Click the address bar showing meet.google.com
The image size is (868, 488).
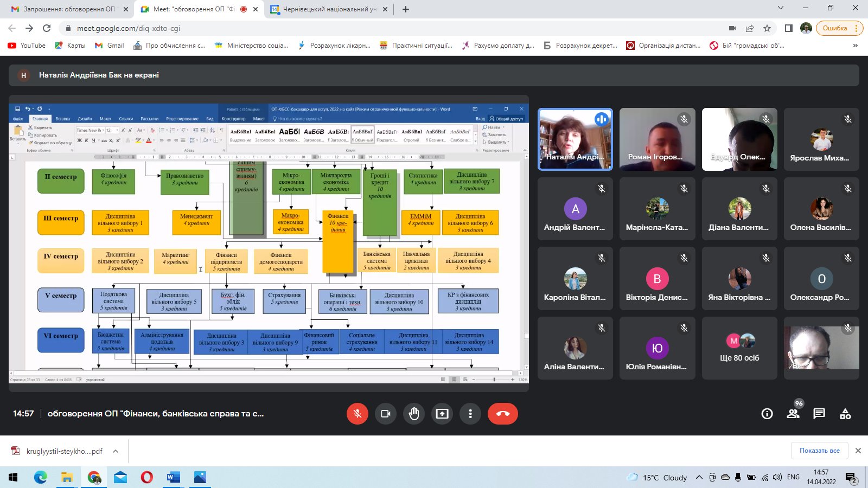pos(396,28)
